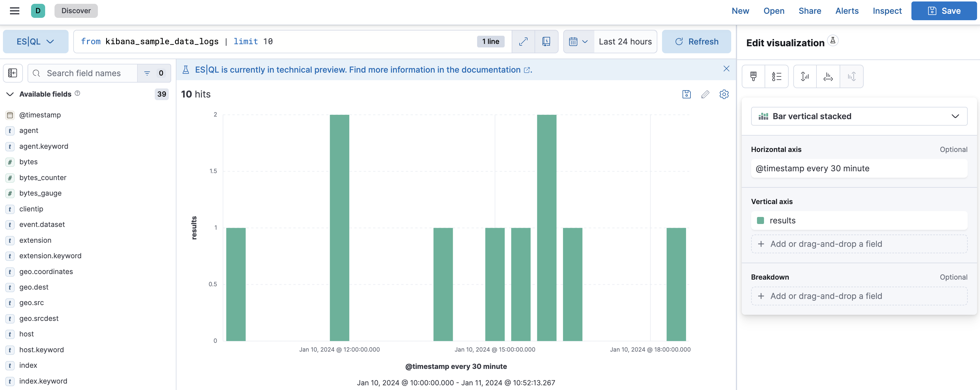980x390 pixels.
Task: Open the ES|QL documentation reference icon
Action: point(546,42)
